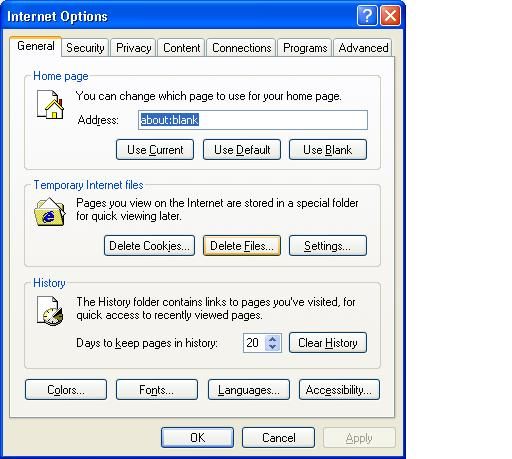This screenshot has width=512, height=459.
Task: Close the Internet Options dialog
Action: 390,16
